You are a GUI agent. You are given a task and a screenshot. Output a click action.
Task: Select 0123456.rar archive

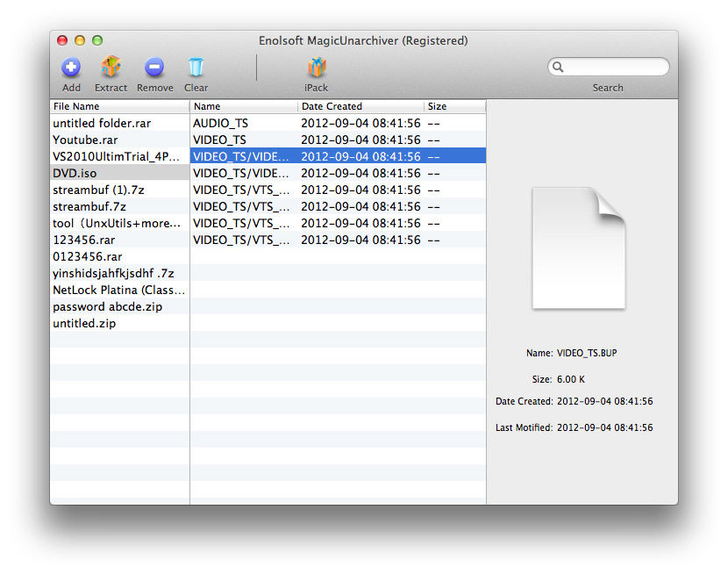pos(120,257)
